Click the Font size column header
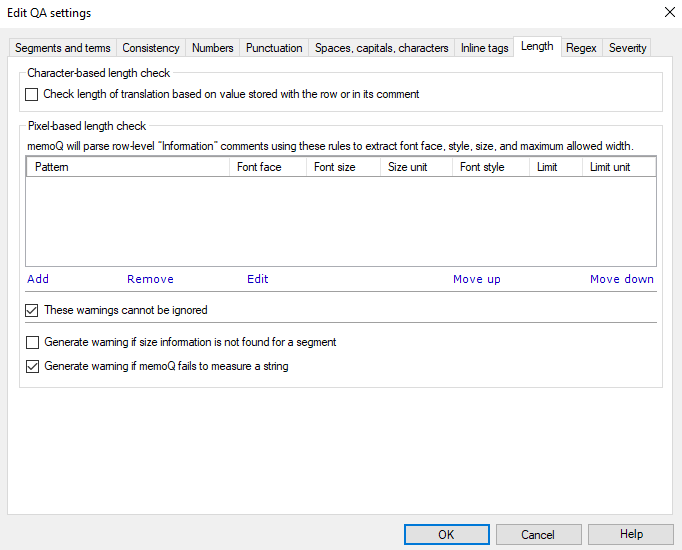Viewport: 682px width, 550px height. click(343, 167)
